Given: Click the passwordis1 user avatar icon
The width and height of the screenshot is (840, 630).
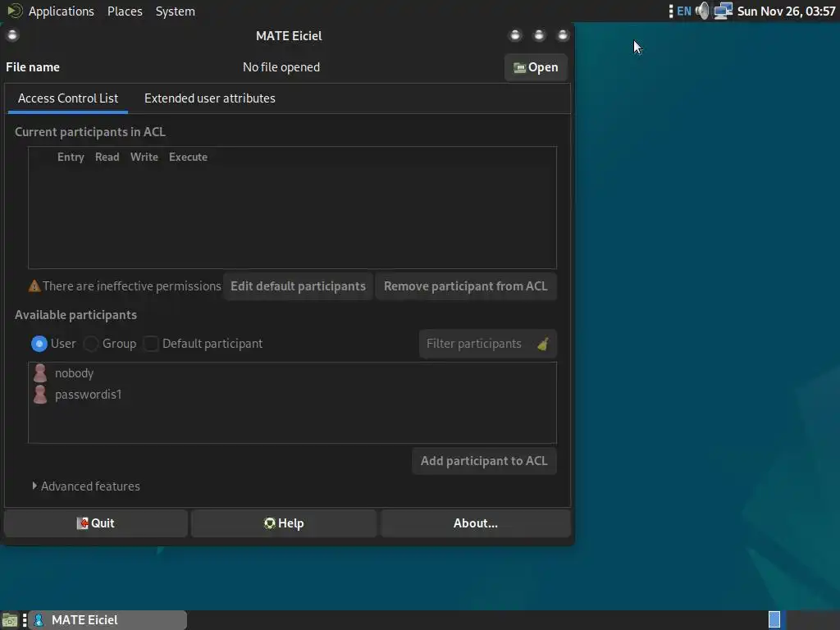Looking at the screenshot, I should click(40, 395).
